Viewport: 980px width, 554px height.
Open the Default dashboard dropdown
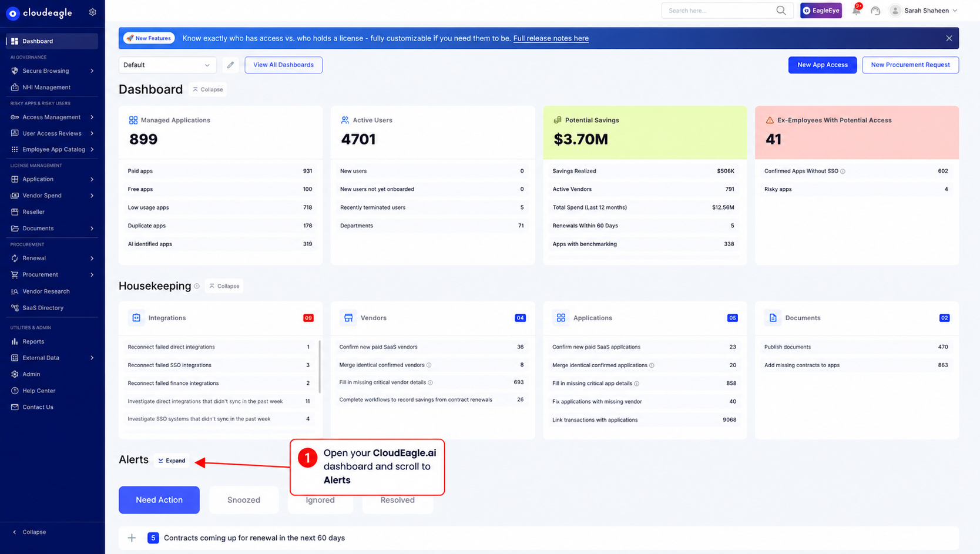coord(167,65)
